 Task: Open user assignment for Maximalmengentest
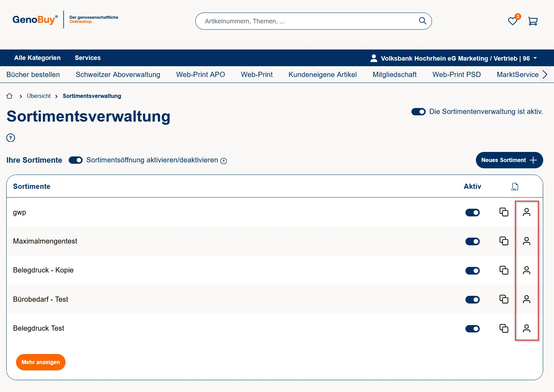click(526, 241)
